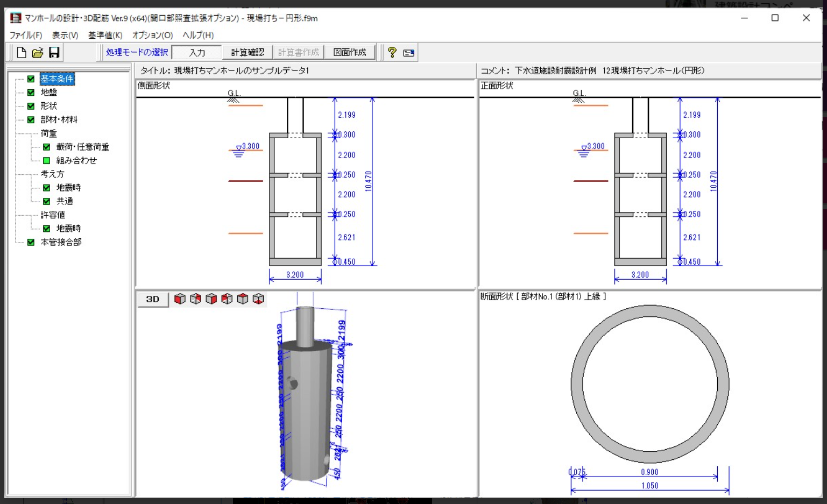Screen dimensions: 827x504
Task: Click the New file icon in toolbar
Action: click(21, 52)
